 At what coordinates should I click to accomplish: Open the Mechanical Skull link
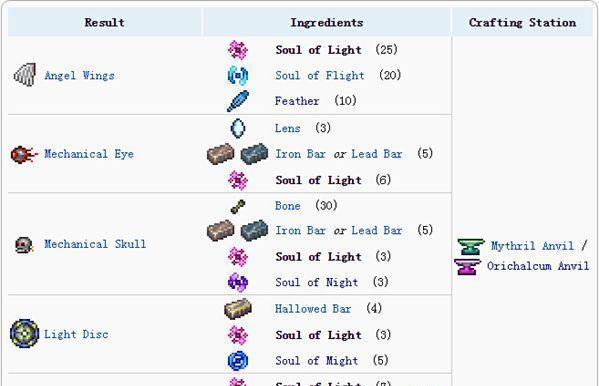(x=95, y=244)
